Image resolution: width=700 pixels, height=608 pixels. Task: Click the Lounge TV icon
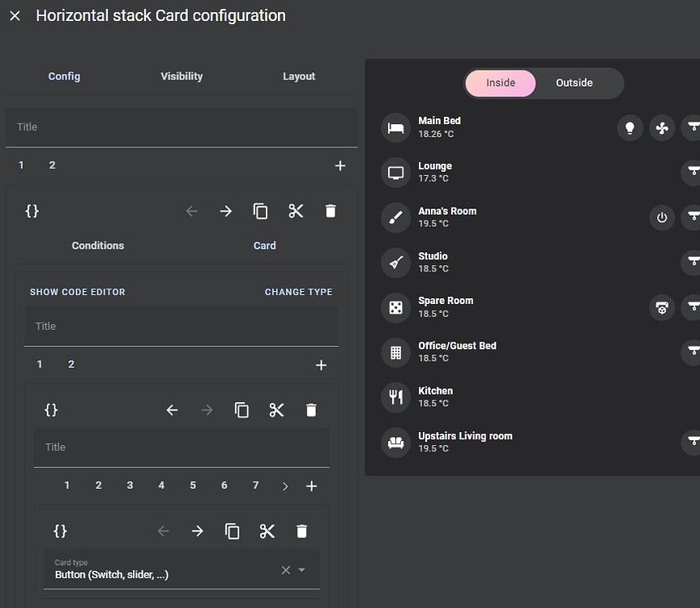(395, 173)
